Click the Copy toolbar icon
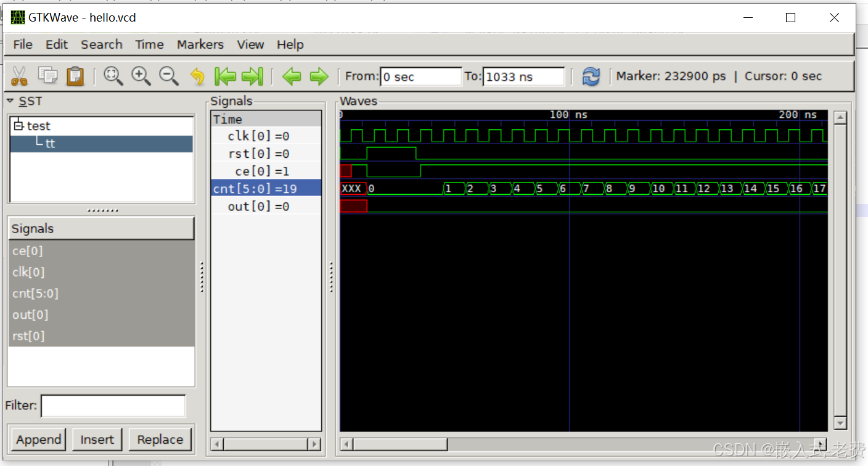Screen dimensions: 868x466 [47, 76]
